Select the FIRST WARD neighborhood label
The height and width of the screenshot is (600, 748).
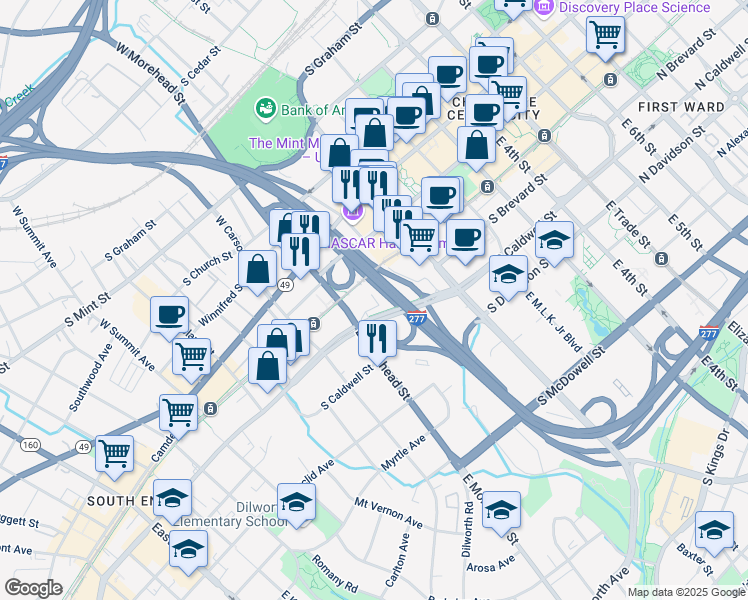681,107
